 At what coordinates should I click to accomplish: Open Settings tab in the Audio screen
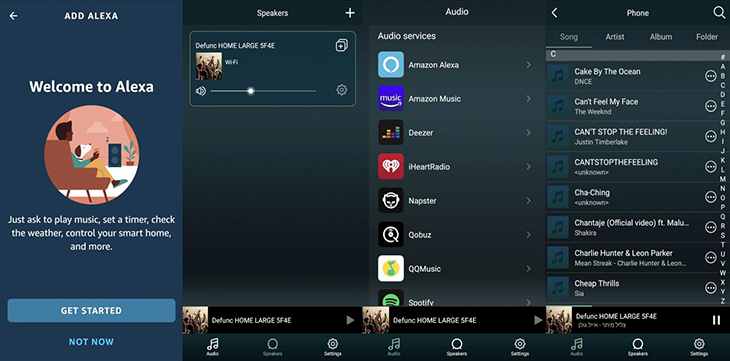click(520, 347)
